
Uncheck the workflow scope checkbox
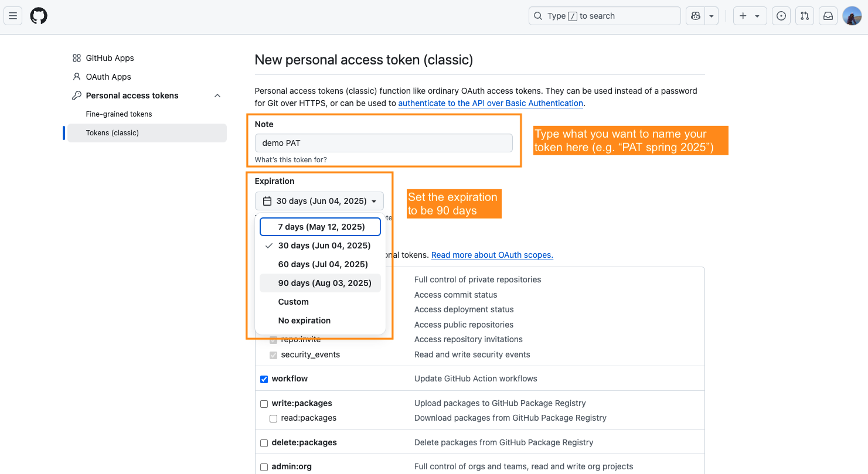click(264, 379)
